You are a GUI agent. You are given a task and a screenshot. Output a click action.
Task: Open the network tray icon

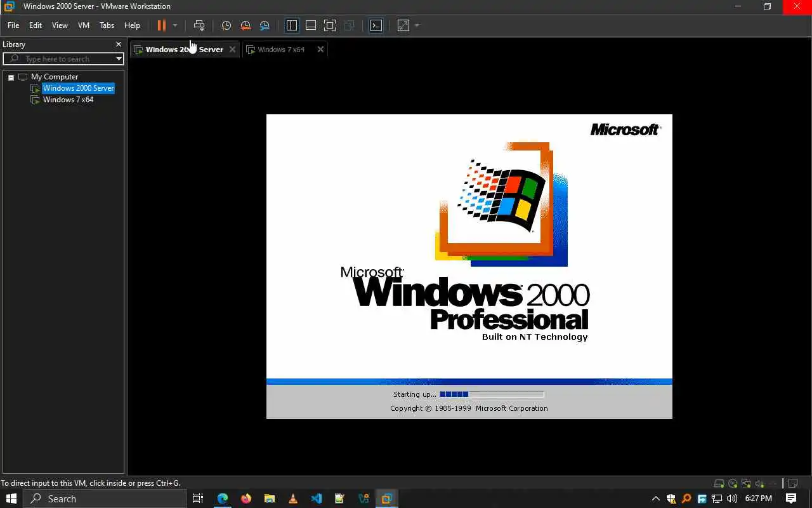[717, 498]
